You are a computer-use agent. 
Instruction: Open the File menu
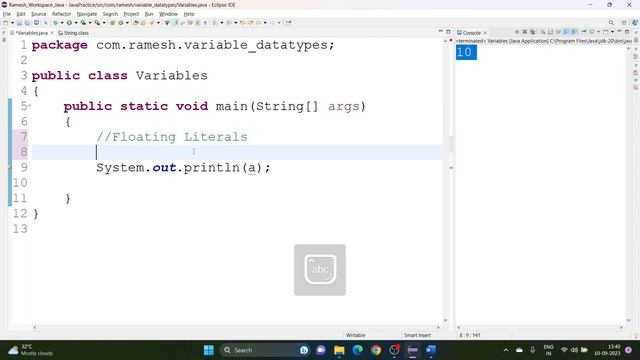(x=7, y=14)
